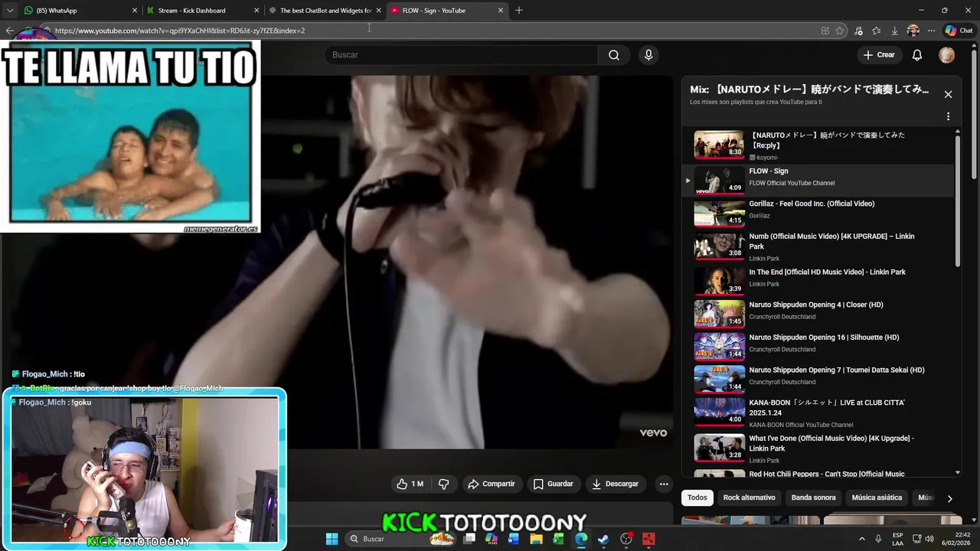Click the Crear button

click(x=879, y=55)
